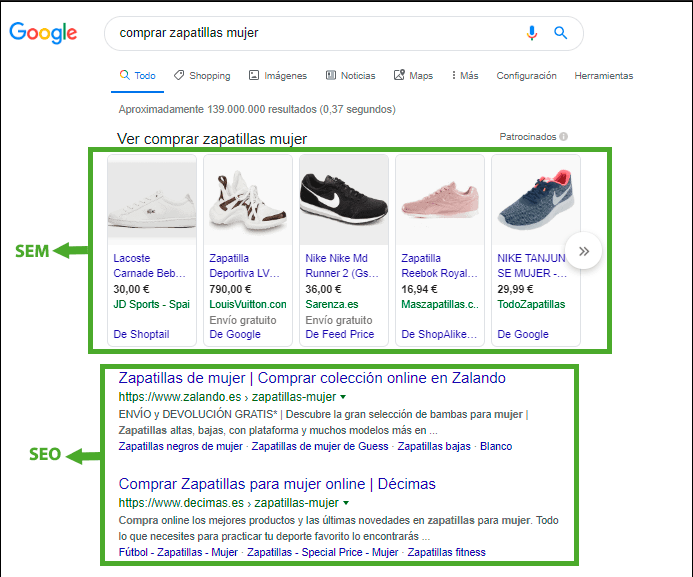Click the 790,00 € price
The image size is (693, 577).
pos(230,289)
